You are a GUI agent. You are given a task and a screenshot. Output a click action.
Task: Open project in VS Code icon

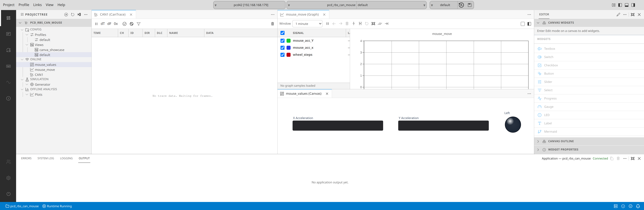click(x=79, y=14)
